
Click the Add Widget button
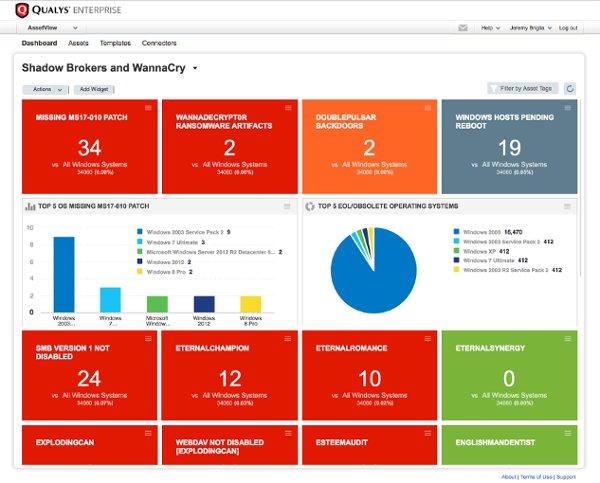(95, 89)
